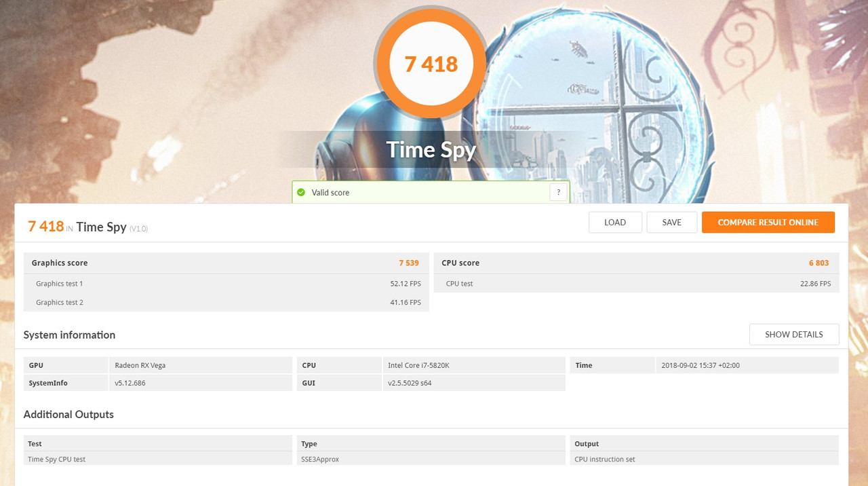Click 41.16 FPS result value
868x486 pixels.
pos(406,303)
